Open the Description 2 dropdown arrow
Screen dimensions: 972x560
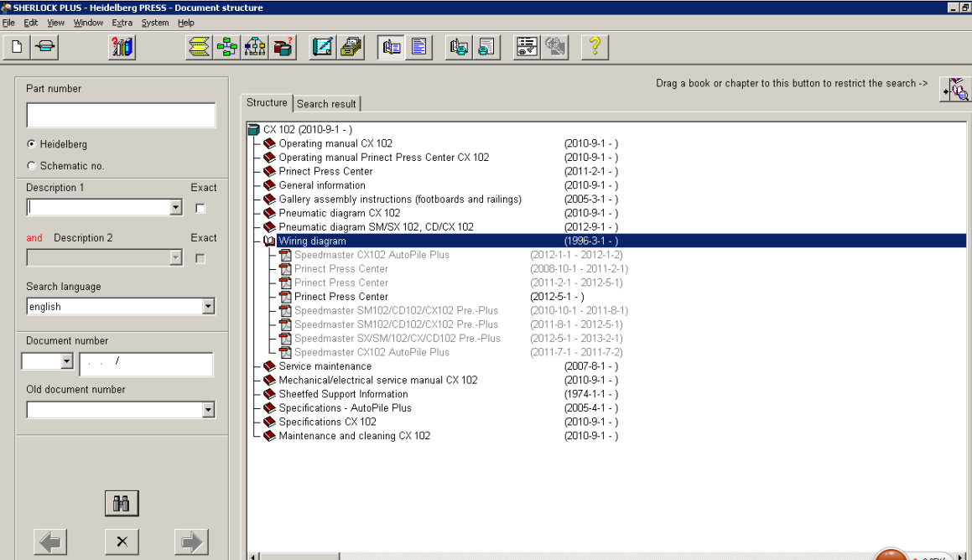176,257
